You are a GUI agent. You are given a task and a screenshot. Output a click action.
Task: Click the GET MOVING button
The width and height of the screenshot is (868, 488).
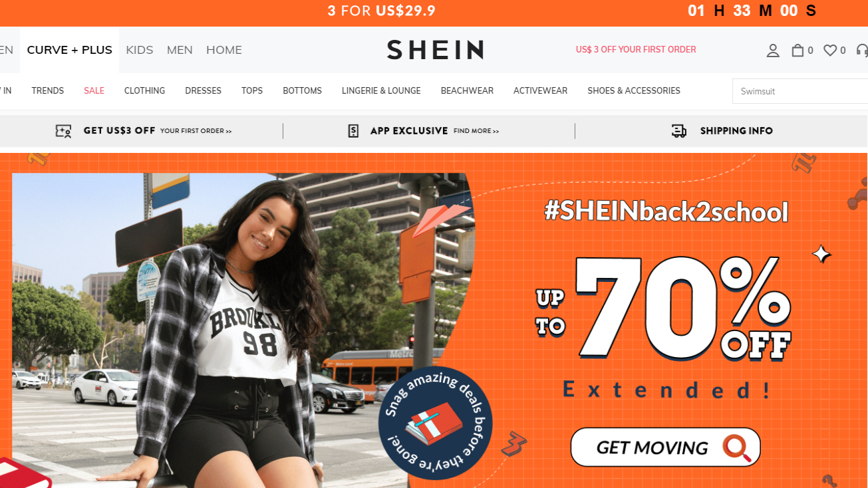[665, 447]
